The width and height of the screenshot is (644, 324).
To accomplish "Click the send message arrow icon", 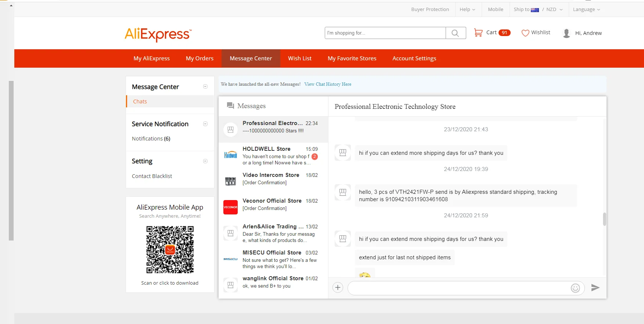I will pos(596,288).
